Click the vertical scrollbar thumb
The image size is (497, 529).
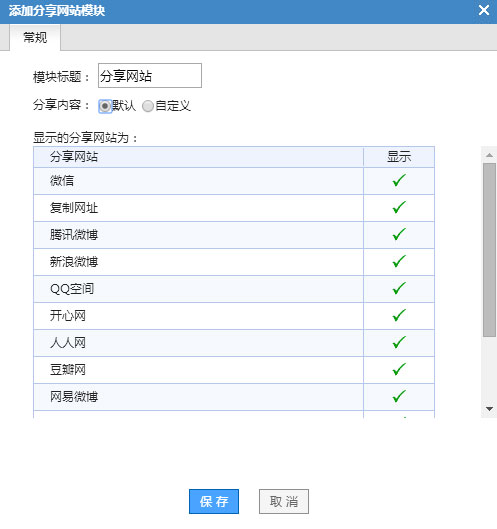[489, 250]
